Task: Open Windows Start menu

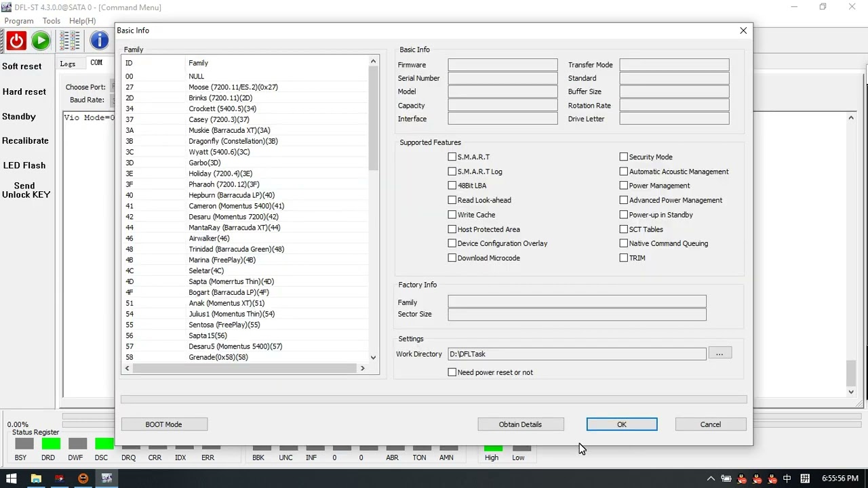Action: point(12,479)
